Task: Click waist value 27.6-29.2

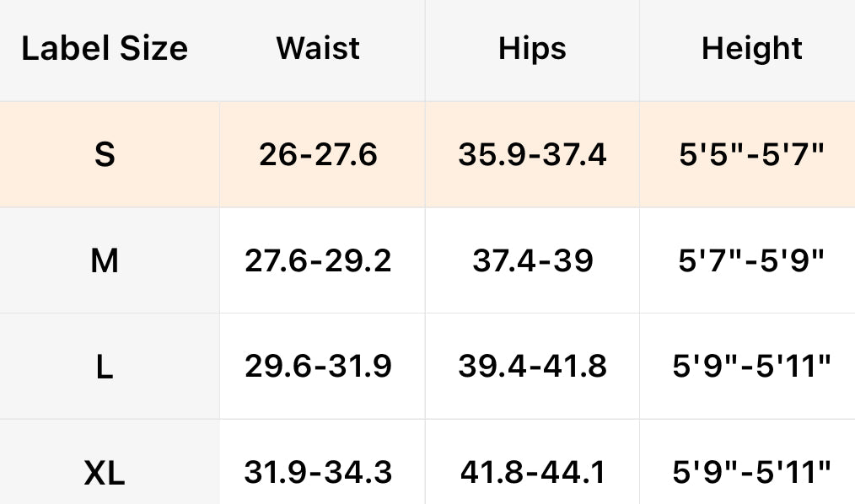Action: 318,261
